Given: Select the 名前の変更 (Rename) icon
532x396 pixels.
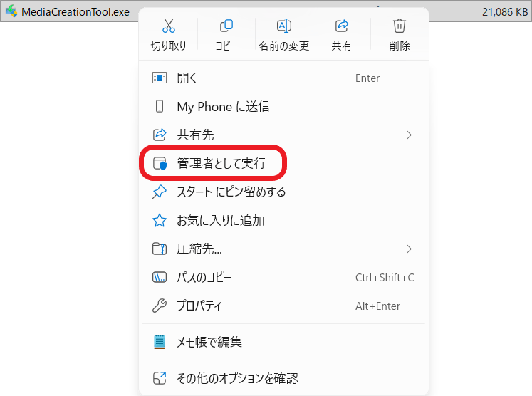Looking at the screenshot, I should [x=283, y=26].
